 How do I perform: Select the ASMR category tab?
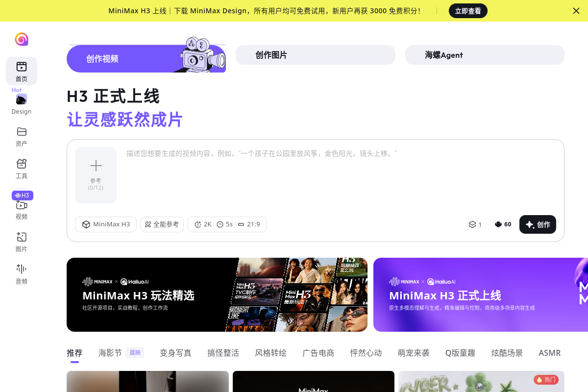click(x=550, y=353)
